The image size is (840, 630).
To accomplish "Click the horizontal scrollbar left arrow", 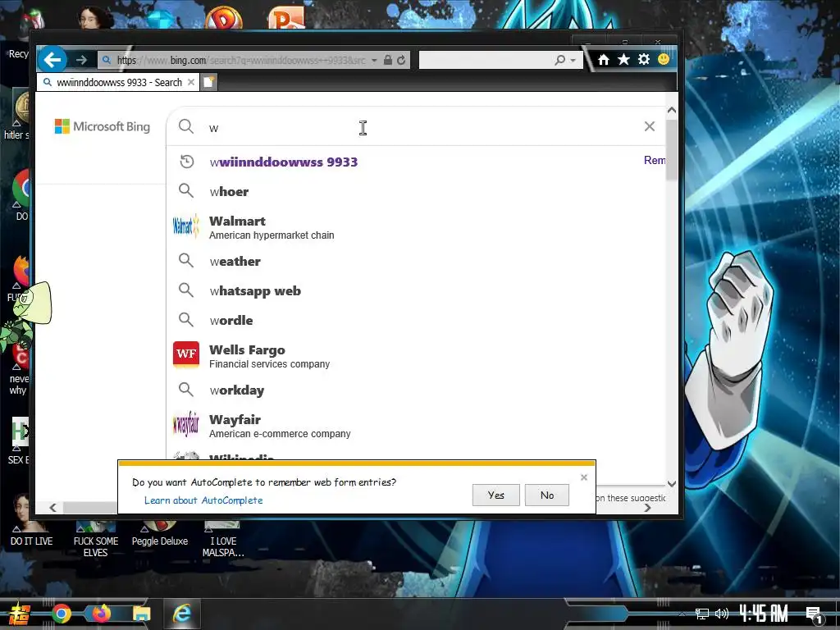I will (x=53, y=507).
